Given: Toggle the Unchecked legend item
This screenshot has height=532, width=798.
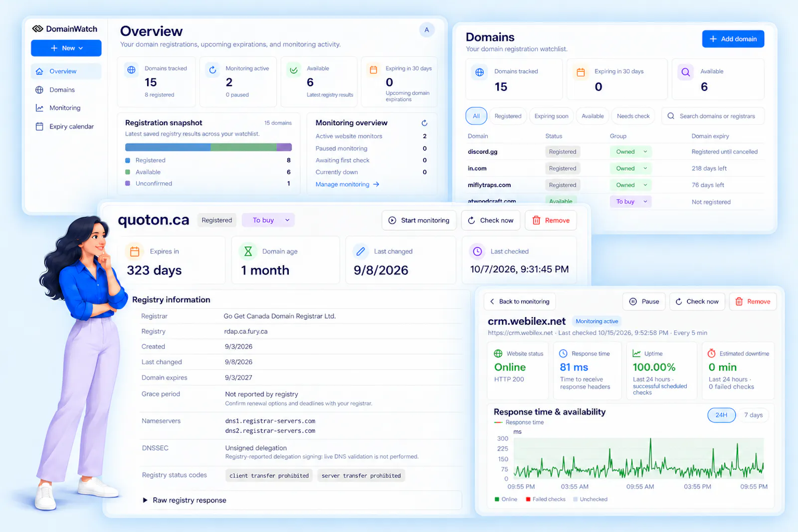Looking at the screenshot, I should (x=590, y=499).
